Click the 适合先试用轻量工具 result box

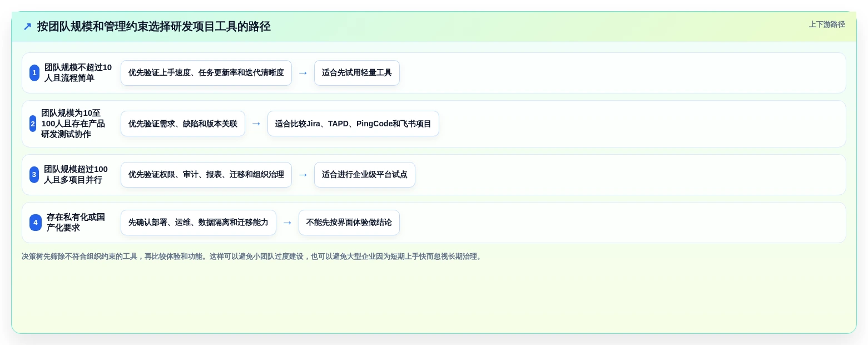357,73
